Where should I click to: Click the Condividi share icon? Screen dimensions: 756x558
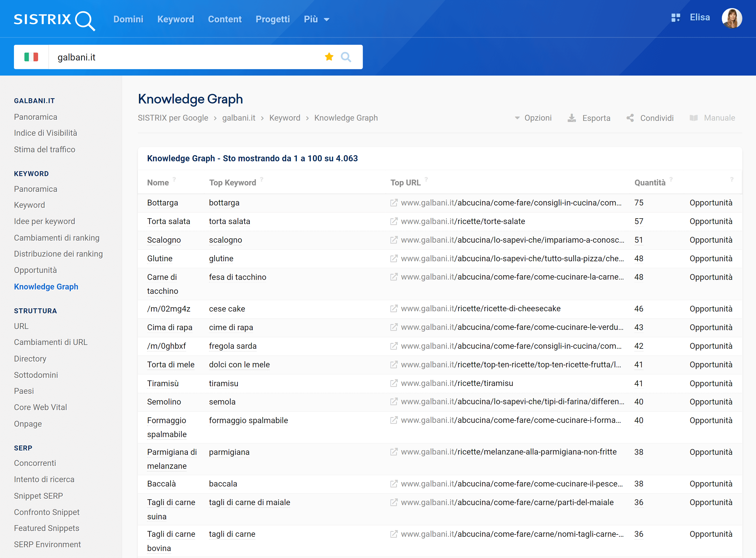pyautogui.click(x=630, y=118)
